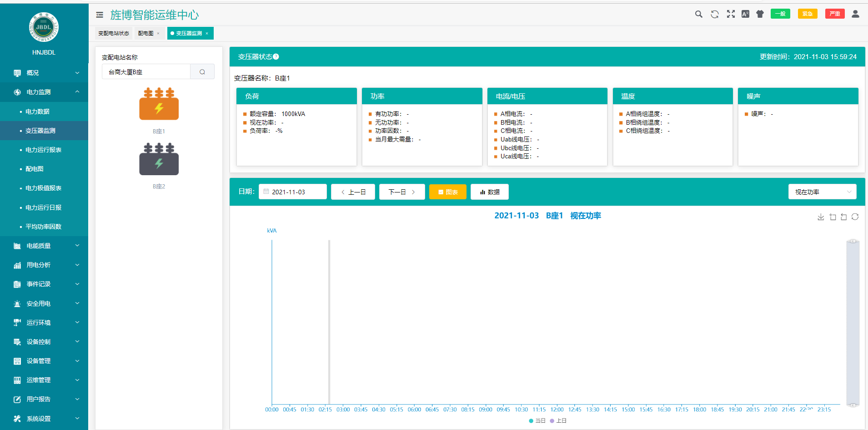Click the chart vertical zoom slider
Image resolution: width=868 pixels, height=430 pixels.
coord(853,323)
